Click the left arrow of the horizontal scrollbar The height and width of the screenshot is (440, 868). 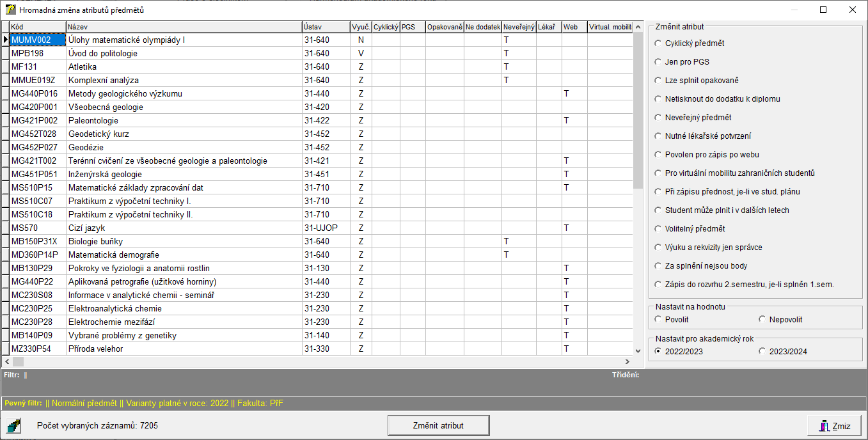tap(6, 361)
